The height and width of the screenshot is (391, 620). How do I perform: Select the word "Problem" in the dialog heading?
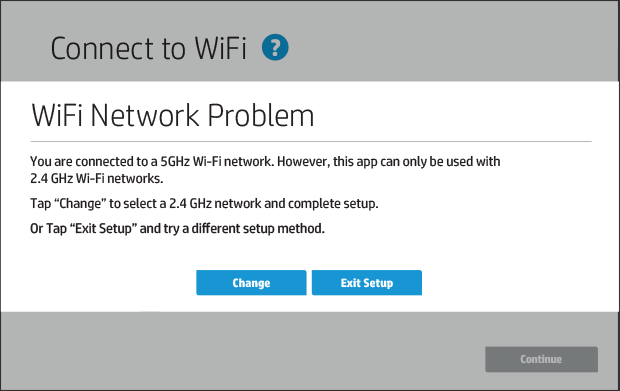pyautogui.click(x=261, y=115)
